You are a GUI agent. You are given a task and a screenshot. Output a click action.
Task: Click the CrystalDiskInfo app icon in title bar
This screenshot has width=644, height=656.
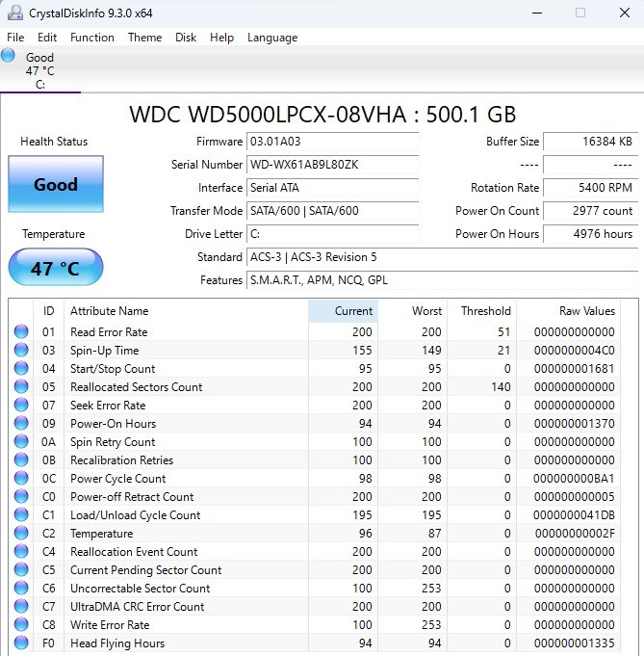(14, 13)
